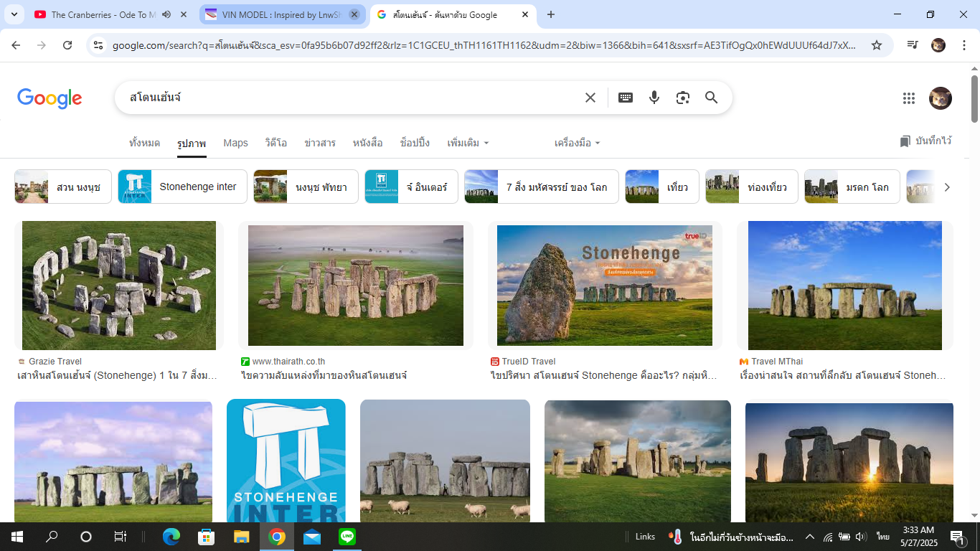Viewport: 980px width, 551px height.
Task: Select the Stonehenge inter filter chip
Action: pos(182,187)
